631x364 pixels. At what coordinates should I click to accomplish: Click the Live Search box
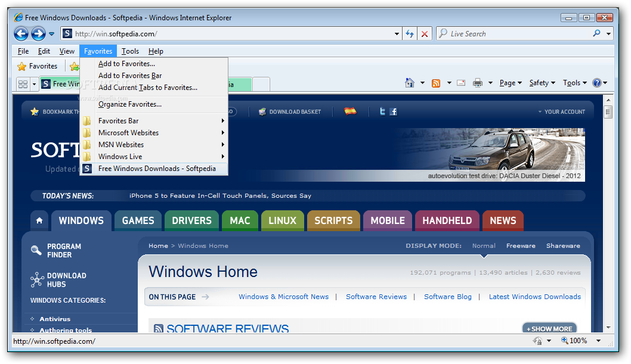(514, 34)
